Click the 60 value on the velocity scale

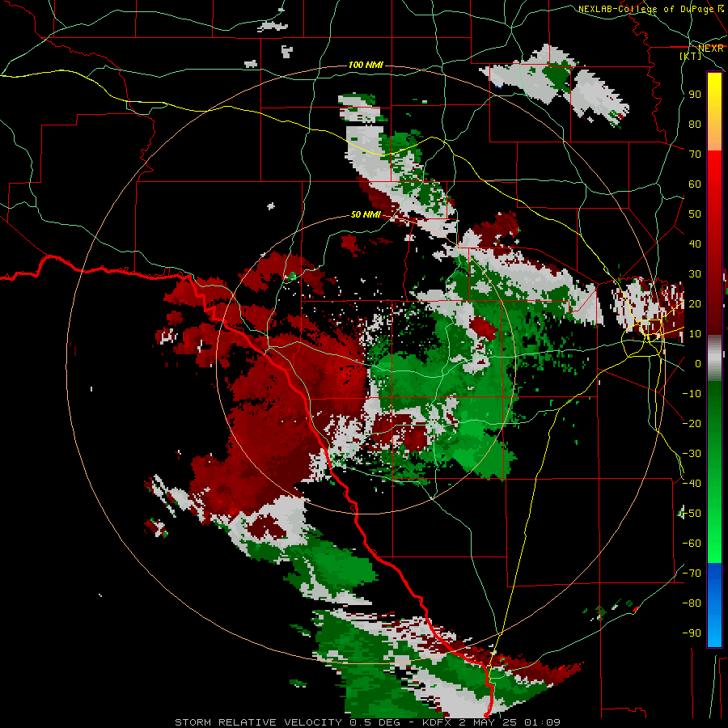(x=695, y=184)
